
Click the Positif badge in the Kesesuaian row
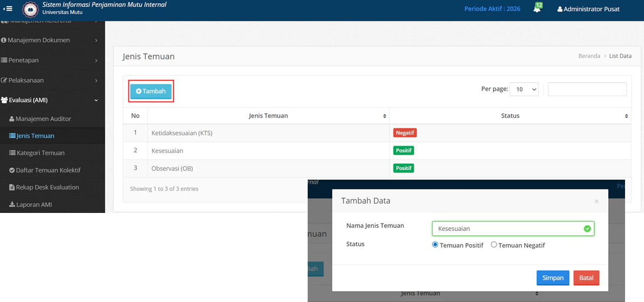pyautogui.click(x=403, y=150)
